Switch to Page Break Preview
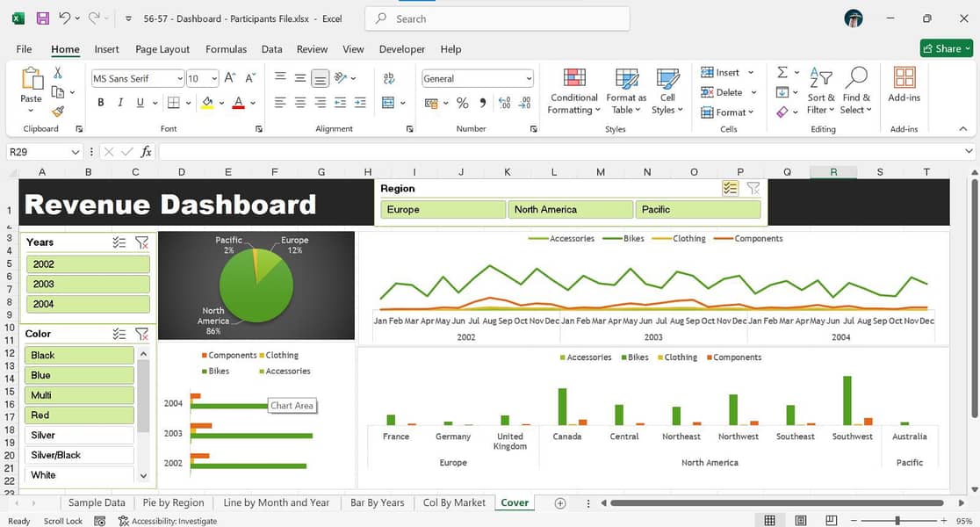 pyautogui.click(x=831, y=520)
